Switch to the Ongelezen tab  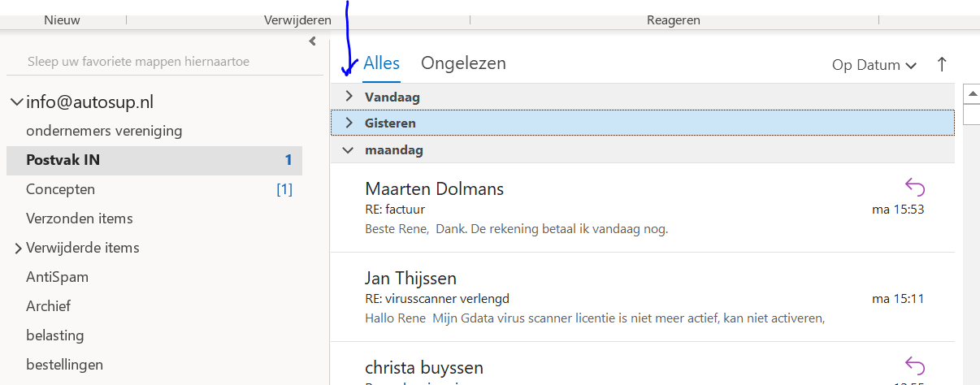coord(463,63)
